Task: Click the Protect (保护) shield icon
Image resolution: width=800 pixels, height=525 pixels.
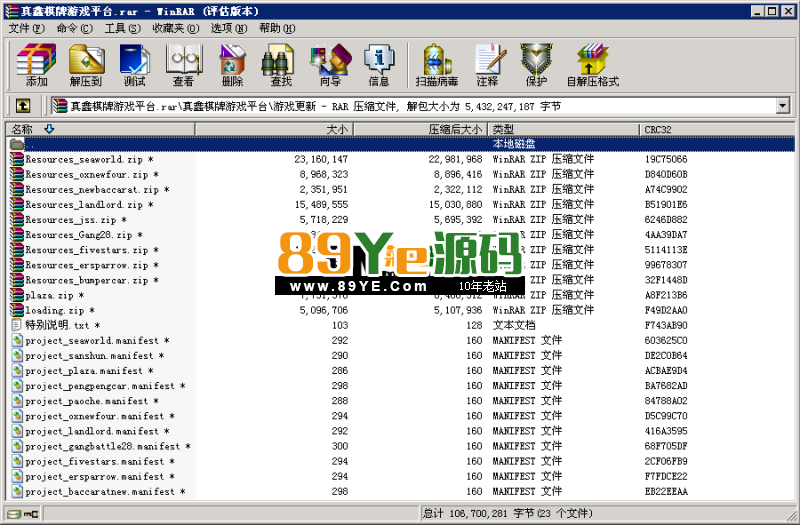Action: coord(536,65)
